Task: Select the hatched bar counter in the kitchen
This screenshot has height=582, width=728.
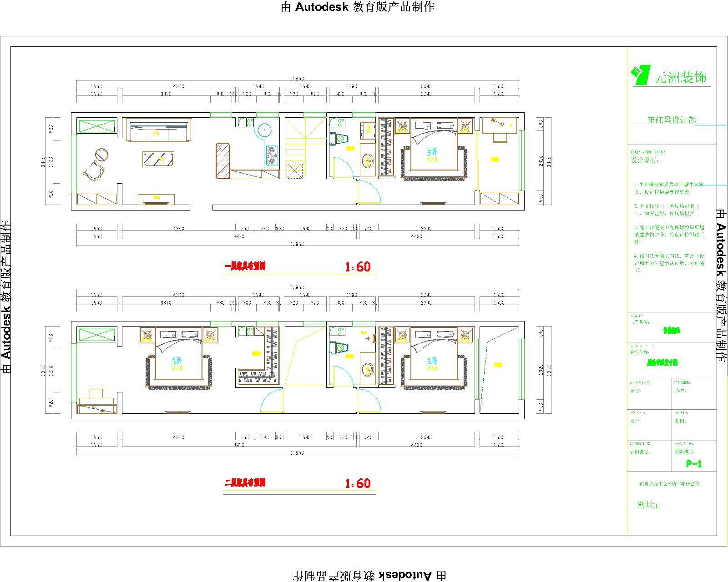Action: [223, 161]
